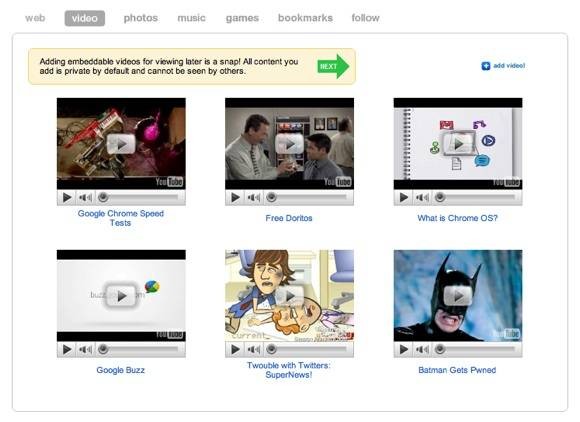Click the YouTube logo on the Batman Gets Pwned video

506,334
